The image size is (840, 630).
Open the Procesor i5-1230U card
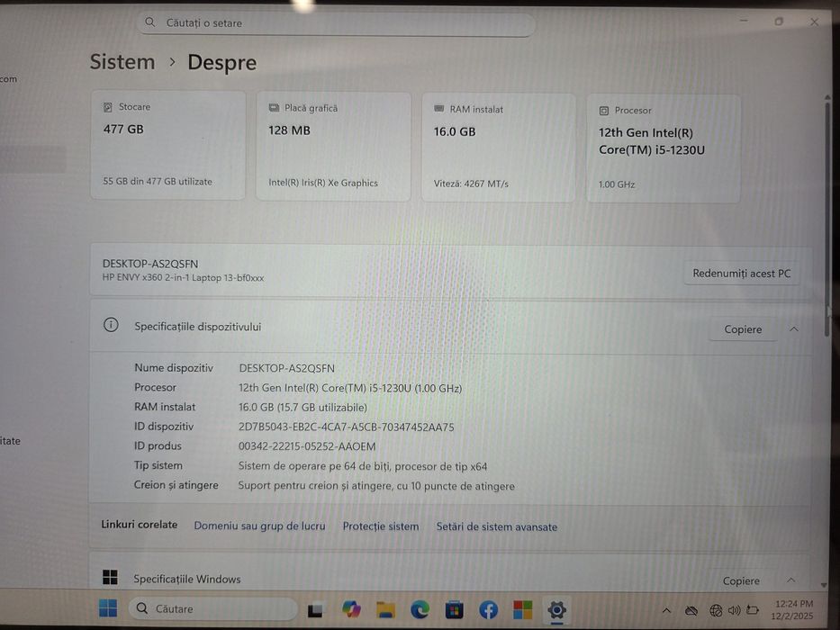pos(664,148)
